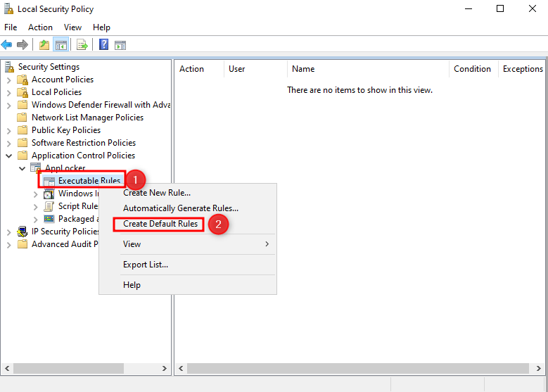
Task: Click the tree pane horizontal scrollbar thumb
Action: 68,368
